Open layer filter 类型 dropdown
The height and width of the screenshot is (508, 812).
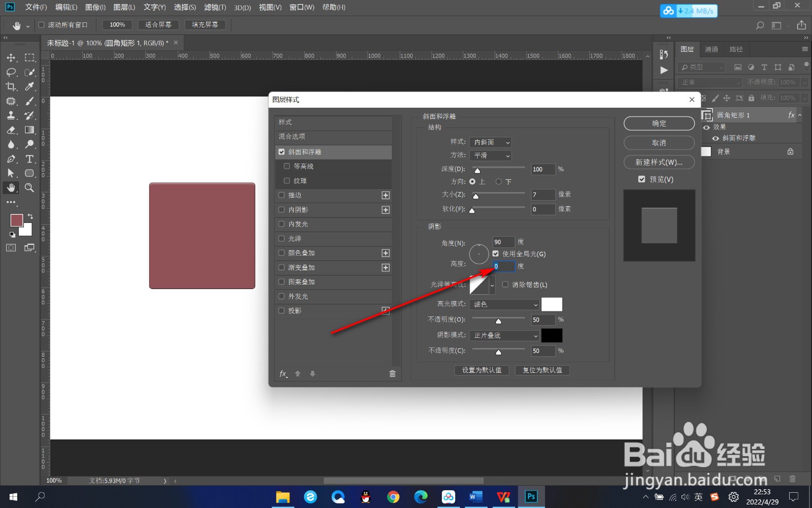click(701, 67)
